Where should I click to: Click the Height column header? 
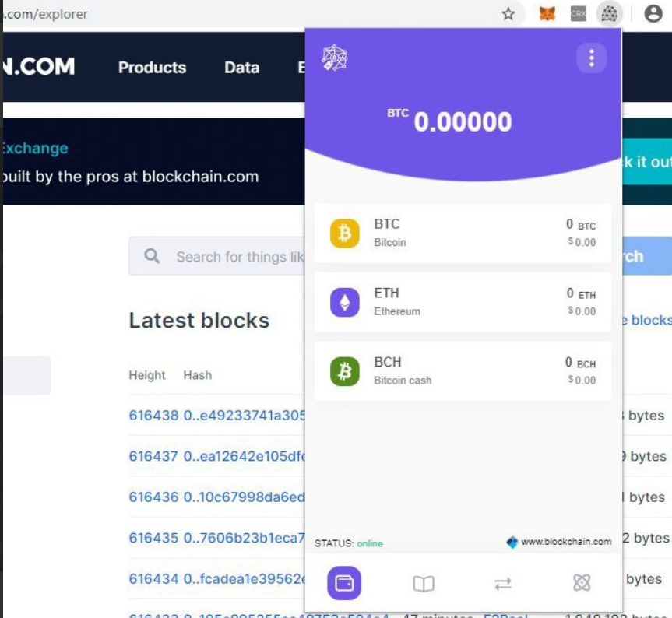147,375
